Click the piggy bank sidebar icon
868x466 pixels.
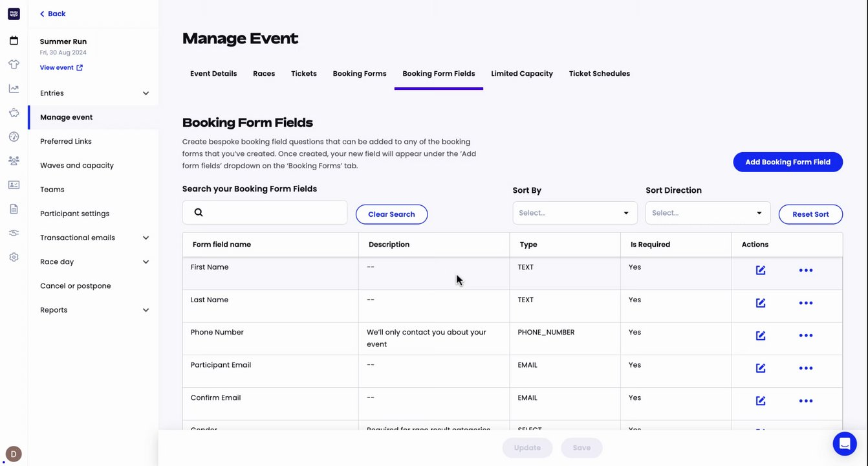pyautogui.click(x=14, y=113)
